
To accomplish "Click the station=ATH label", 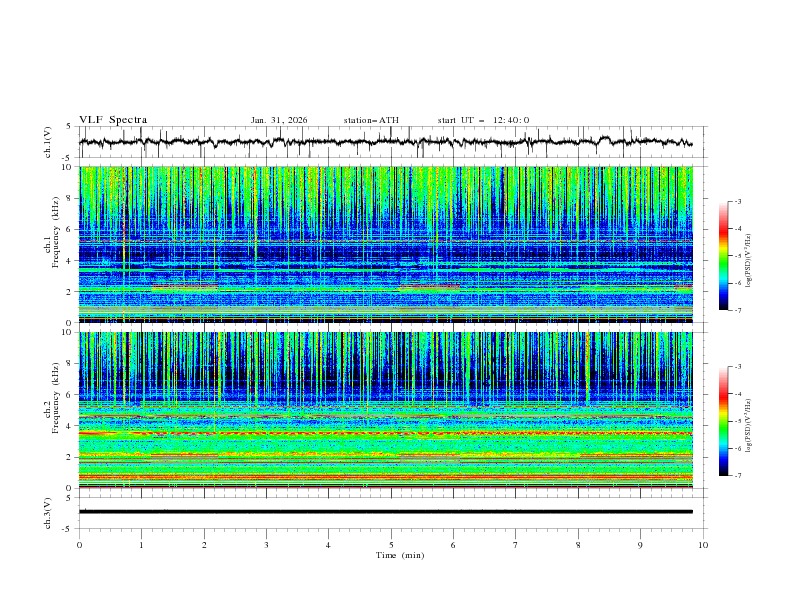I will tap(371, 120).
